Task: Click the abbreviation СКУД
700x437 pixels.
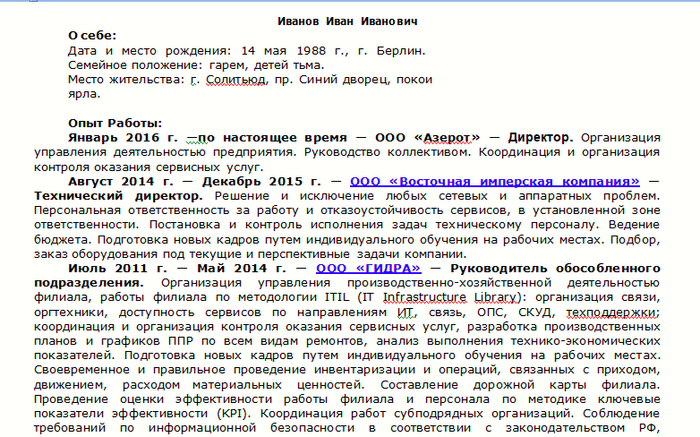Action: (x=537, y=312)
